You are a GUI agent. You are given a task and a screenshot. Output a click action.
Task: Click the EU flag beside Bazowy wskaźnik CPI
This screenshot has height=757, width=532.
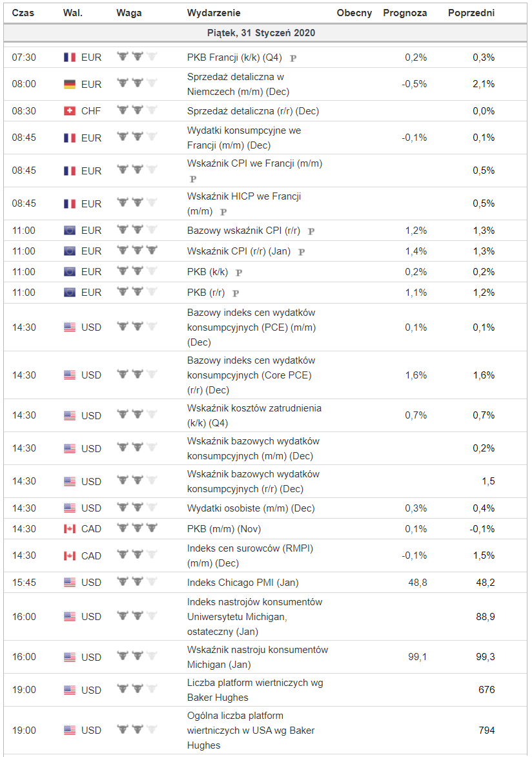70,231
